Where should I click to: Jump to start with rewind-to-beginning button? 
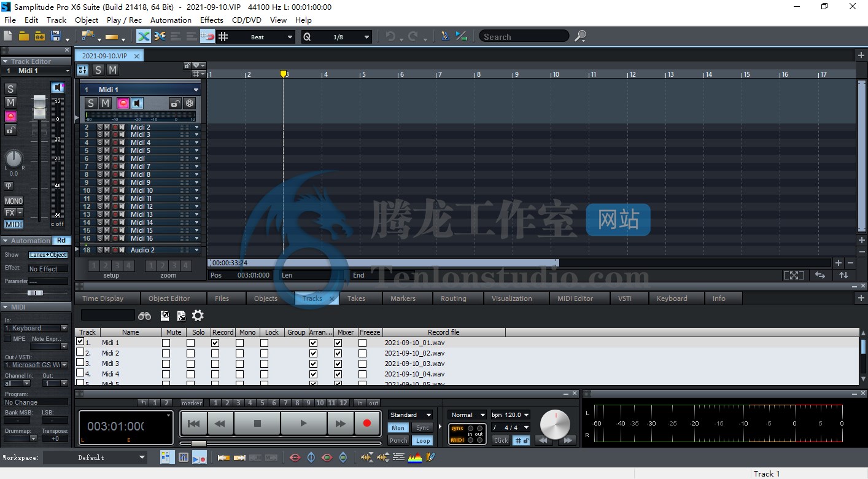click(x=193, y=424)
